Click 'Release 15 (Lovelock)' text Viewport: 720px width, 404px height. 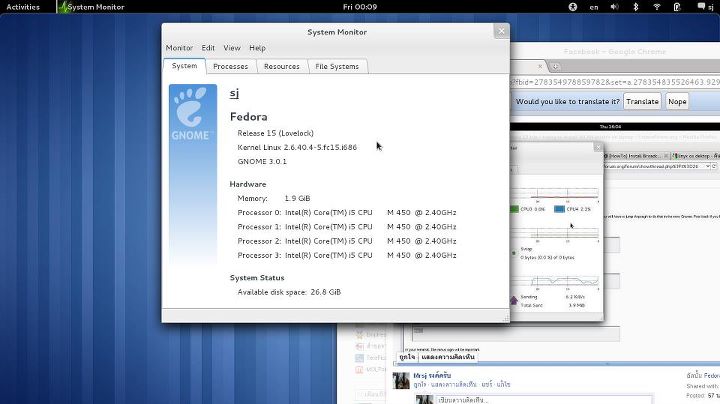(276, 133)
